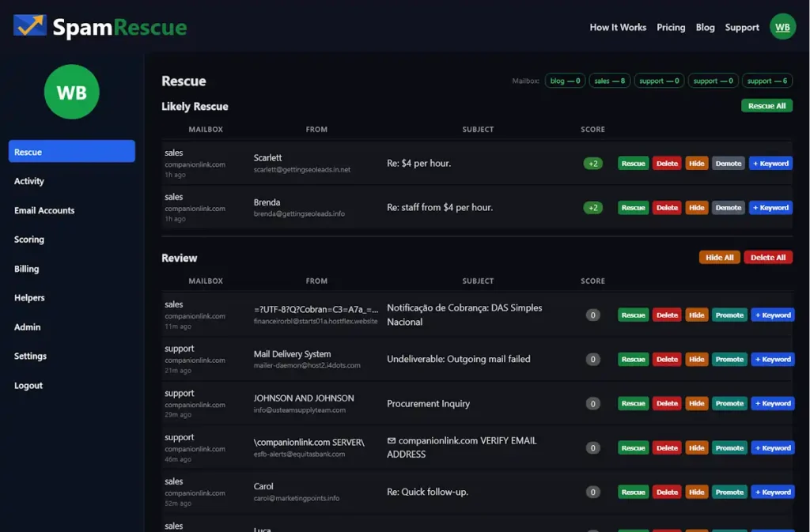
Task: Open the WB account avatar in top navigation
Action: [x=782, y=27]
